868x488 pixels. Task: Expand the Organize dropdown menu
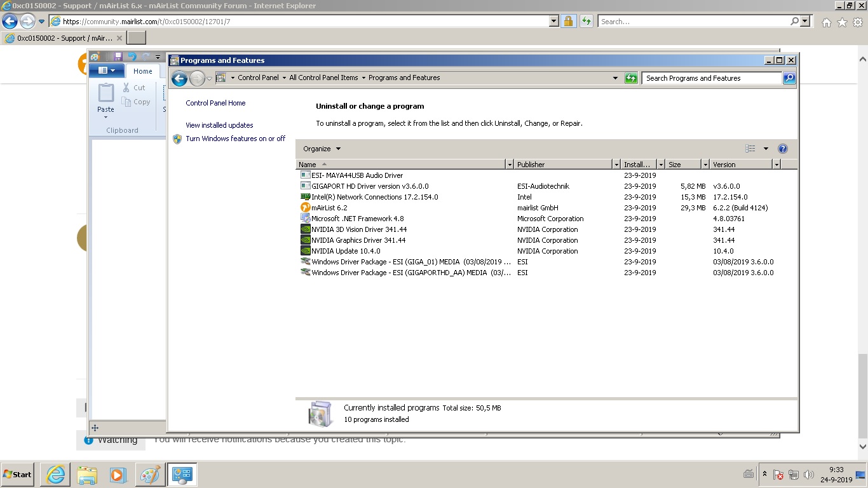(322, 149)
